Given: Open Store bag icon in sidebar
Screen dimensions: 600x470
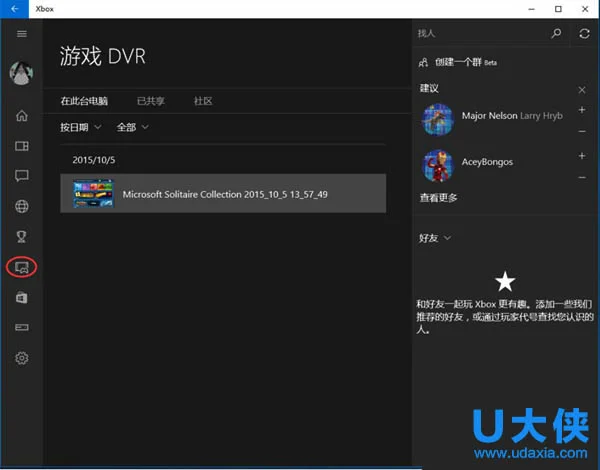Looking at the screenshot, I should pos(22,297).
